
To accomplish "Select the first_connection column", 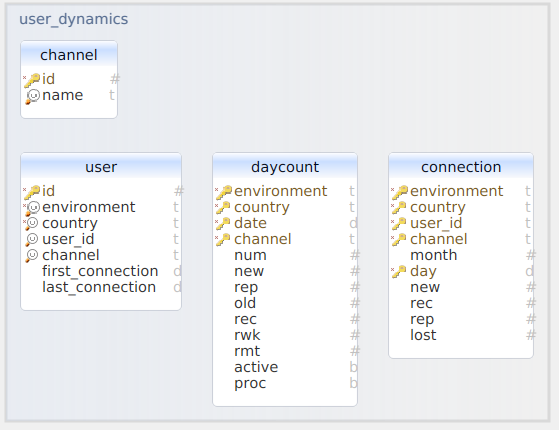I will [101, 271].
